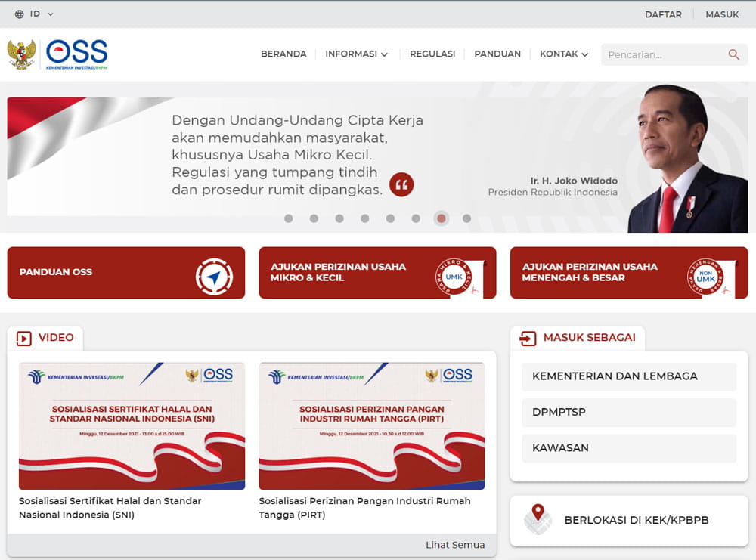756x560 pixels.
Task: Click the Garuda emblem logo
Action: pos(21,54)
